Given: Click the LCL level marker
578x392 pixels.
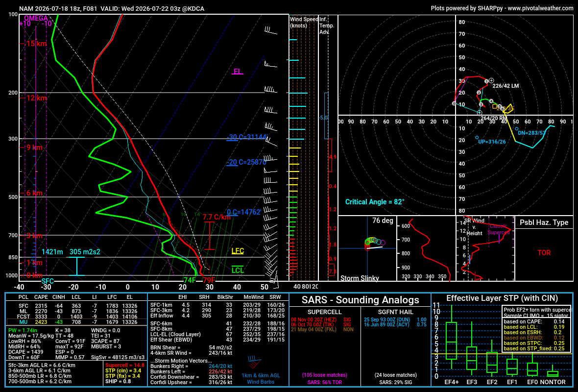Looking at the screenshot, I should (238, 270).
